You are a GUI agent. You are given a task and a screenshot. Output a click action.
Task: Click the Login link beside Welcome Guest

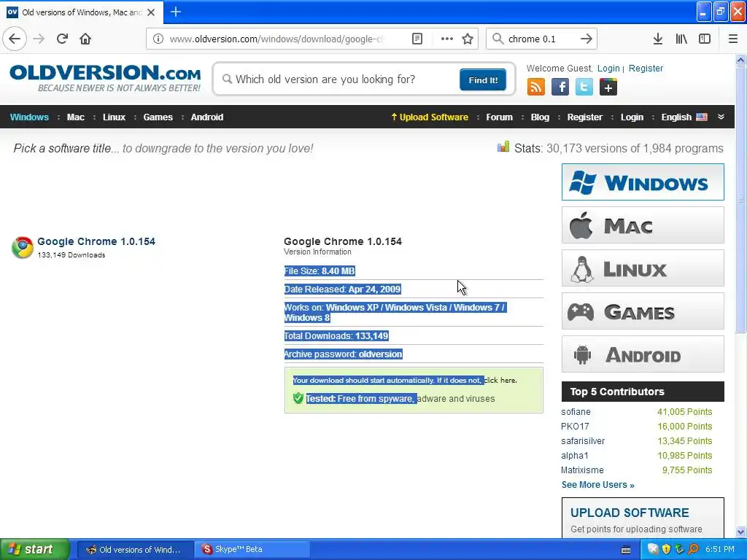click(x=609, y=68)
